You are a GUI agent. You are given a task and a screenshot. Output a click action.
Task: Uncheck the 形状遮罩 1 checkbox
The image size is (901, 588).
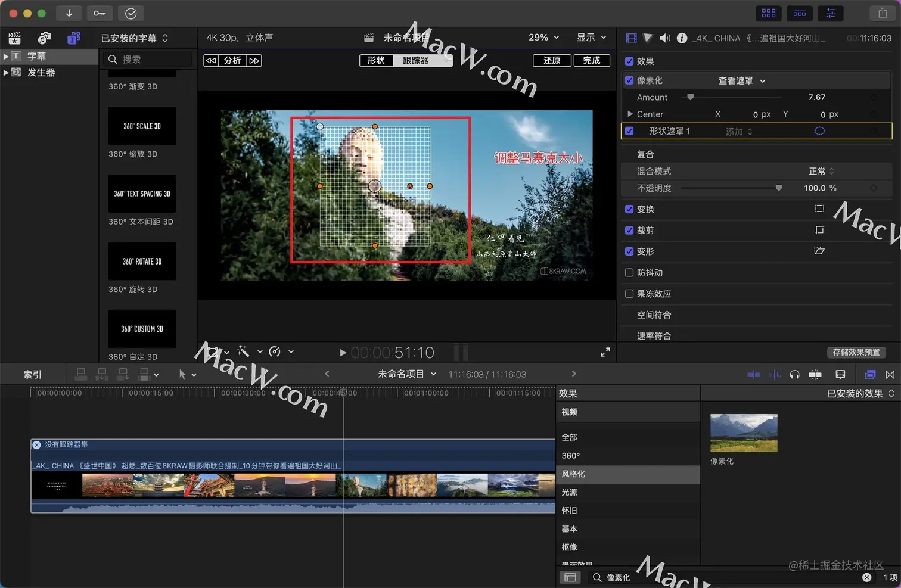pos(629,131)
